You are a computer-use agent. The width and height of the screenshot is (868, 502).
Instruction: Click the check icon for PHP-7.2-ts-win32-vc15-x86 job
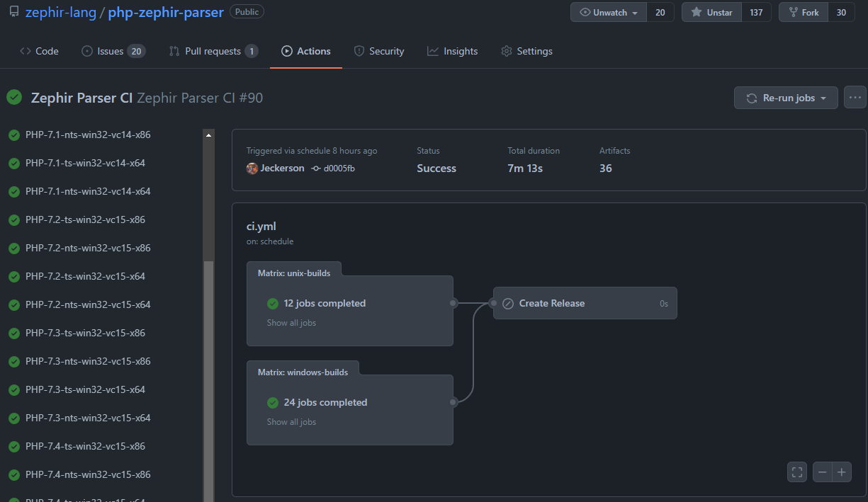click(13, 219)
